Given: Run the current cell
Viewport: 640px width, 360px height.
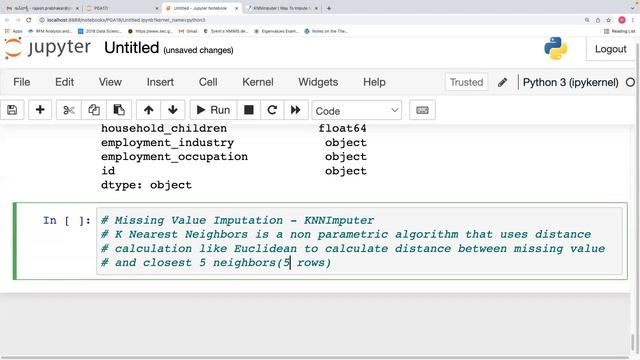Looking at the screenshot, I should pyautogui.click(x=213, y=110).
